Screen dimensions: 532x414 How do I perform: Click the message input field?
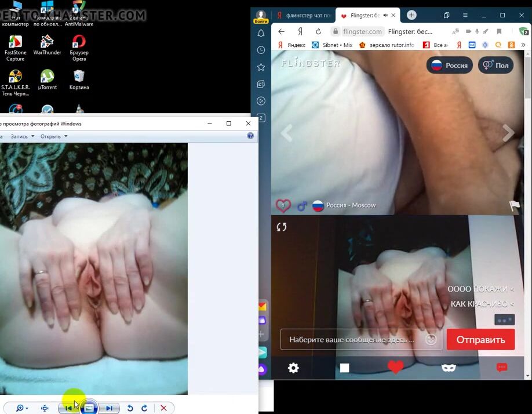click(354, 340)
